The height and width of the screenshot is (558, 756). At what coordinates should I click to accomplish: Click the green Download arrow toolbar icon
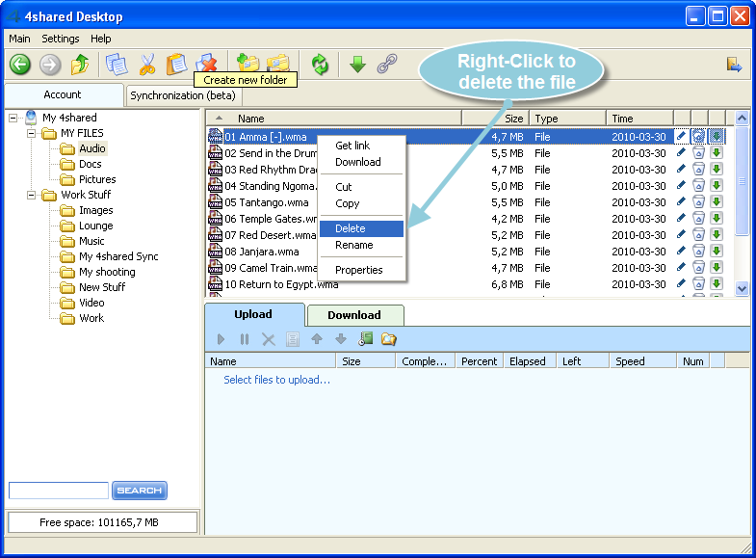click(357, 65)
